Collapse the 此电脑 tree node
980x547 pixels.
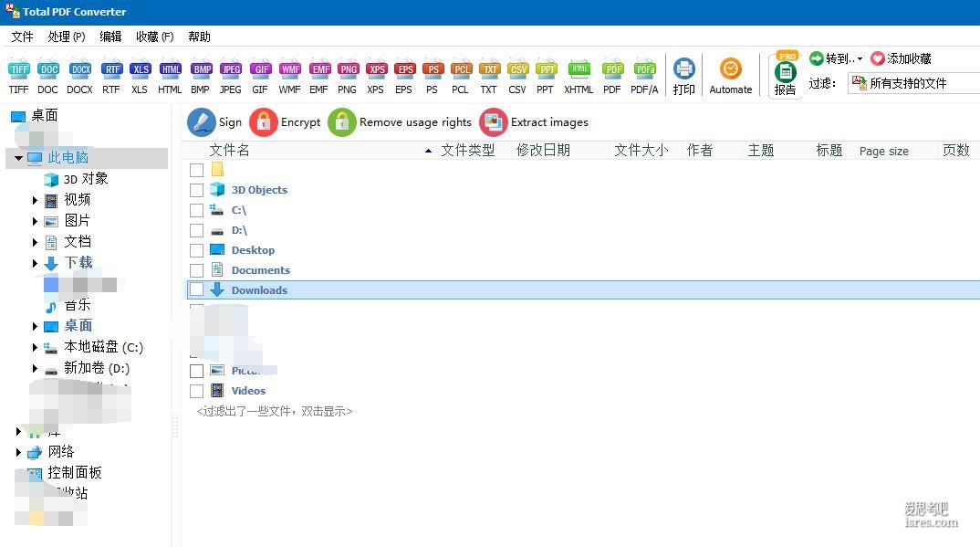coord(18,158)
